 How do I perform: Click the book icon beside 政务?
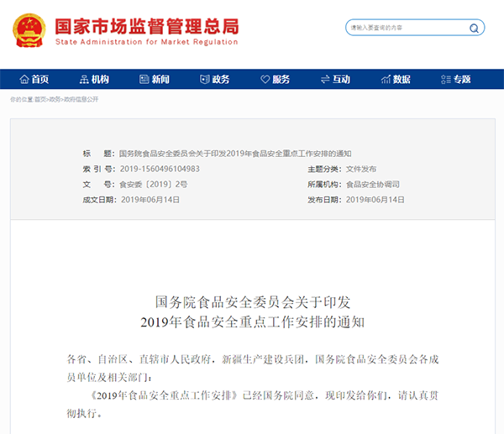205,79
